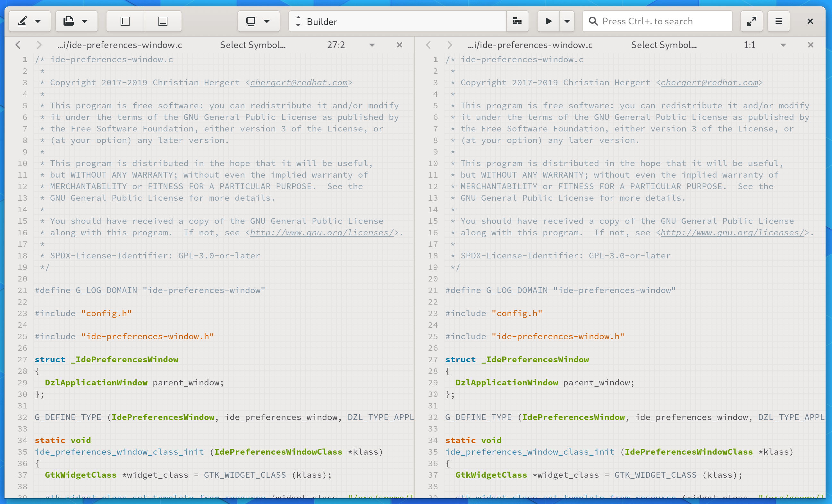Viewport: 832px width, 504px height.
Task: Open the gnu.org licenses hyperlink
Action: click(320, 232)
